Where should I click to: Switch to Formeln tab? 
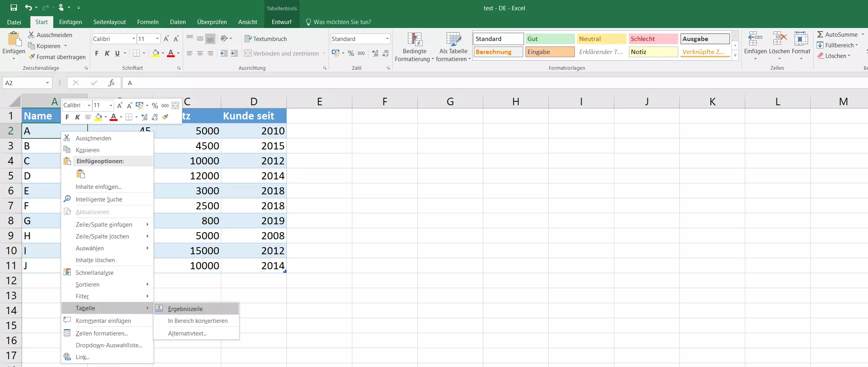coord(148,22)
